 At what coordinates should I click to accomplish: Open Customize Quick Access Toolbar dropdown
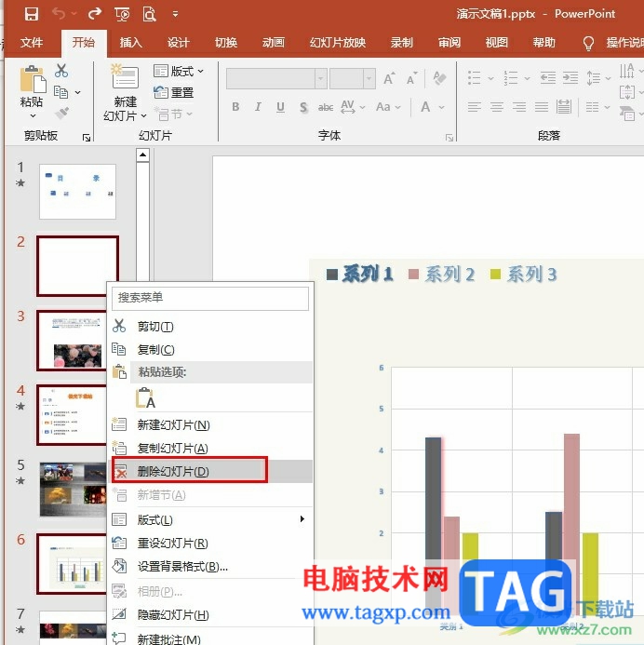[x=175, y=14]
